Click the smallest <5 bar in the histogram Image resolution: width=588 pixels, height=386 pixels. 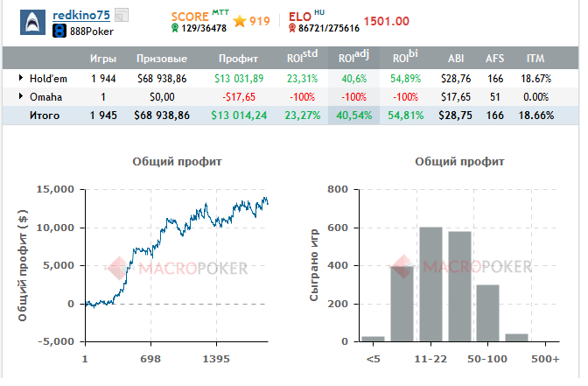pos(373,339)
